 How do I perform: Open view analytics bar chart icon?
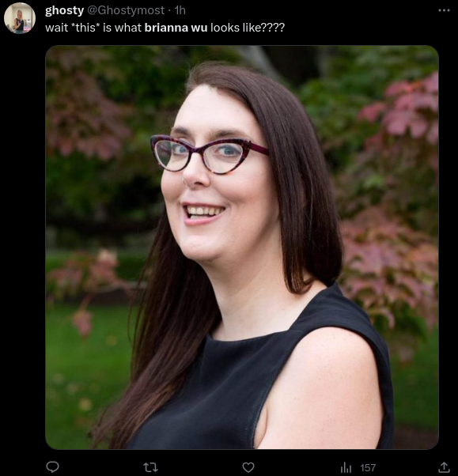tap(346, 467)
